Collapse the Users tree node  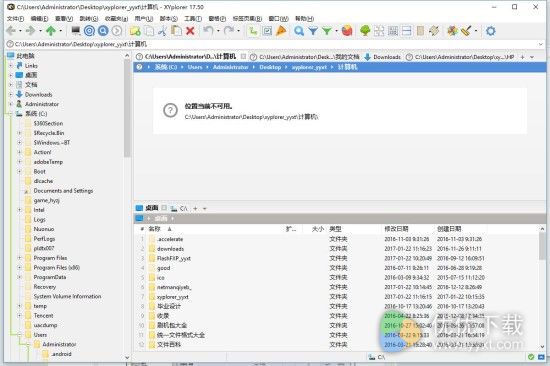[20, 335]
